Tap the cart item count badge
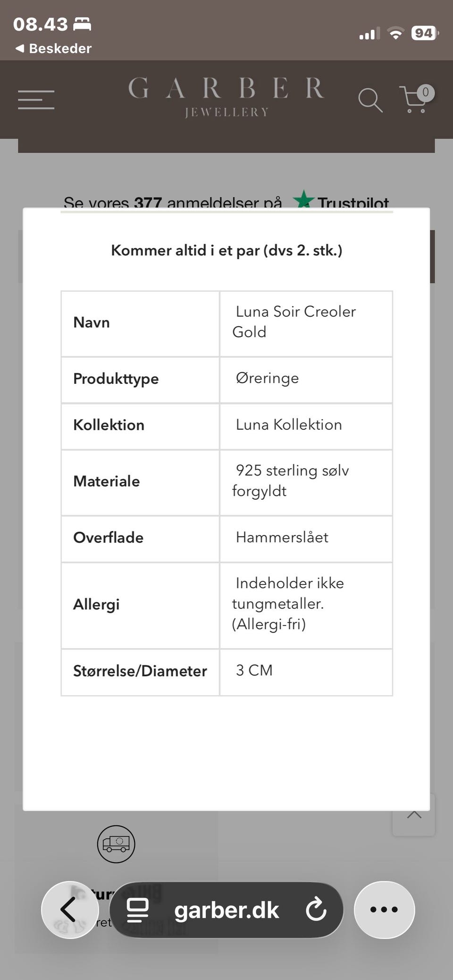 [426, 92]
